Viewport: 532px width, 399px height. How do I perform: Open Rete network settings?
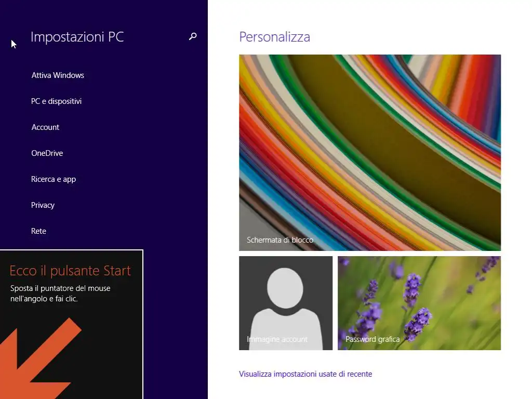click(38, 231)
